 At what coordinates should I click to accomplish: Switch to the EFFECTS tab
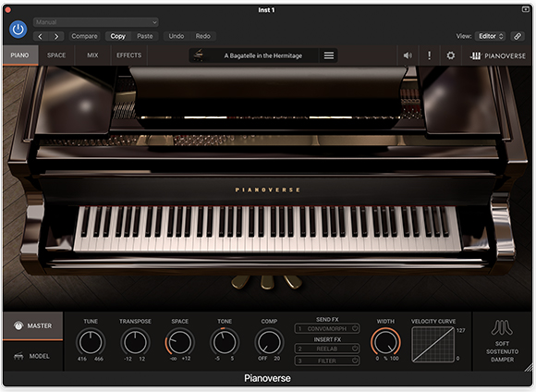pos(128,55)
